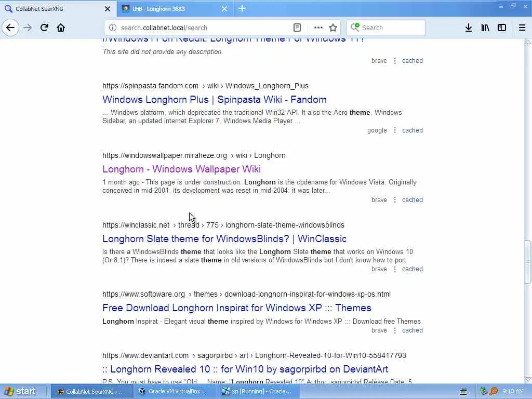Bookmark this page with star icon
This screenshot has height=399, width=532.
pyautogui.click(x=333, y=28)
